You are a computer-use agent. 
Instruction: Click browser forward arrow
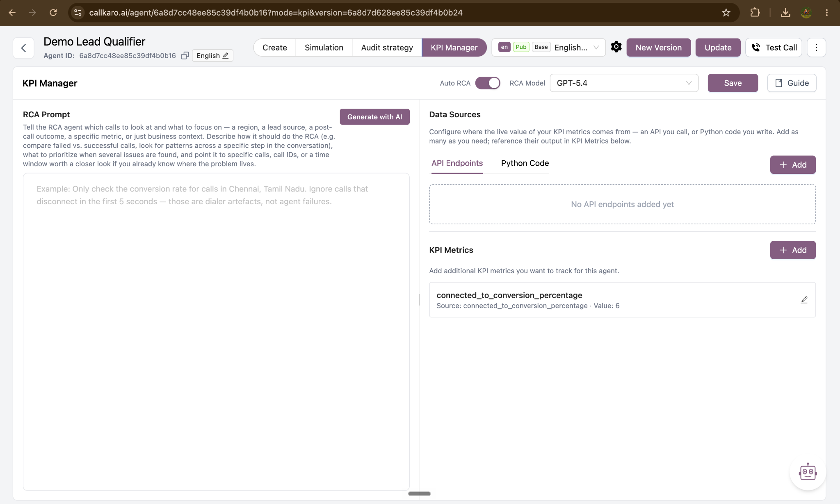(32, 13)
